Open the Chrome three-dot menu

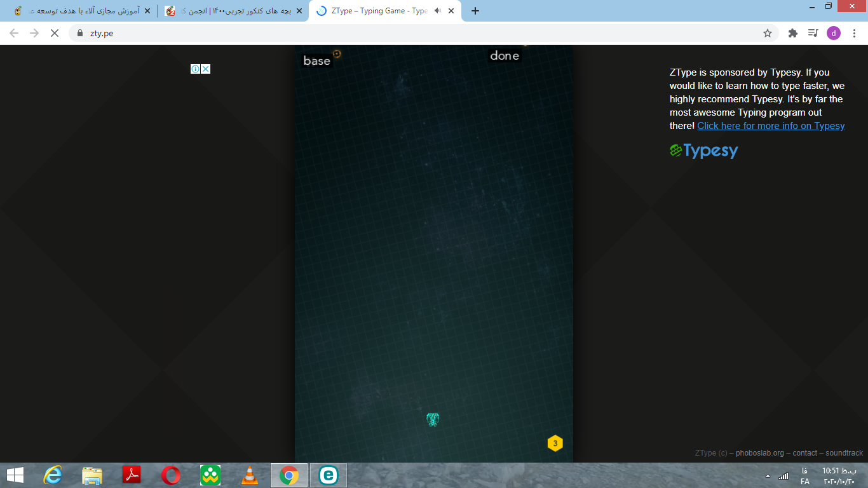coord(853,33)
